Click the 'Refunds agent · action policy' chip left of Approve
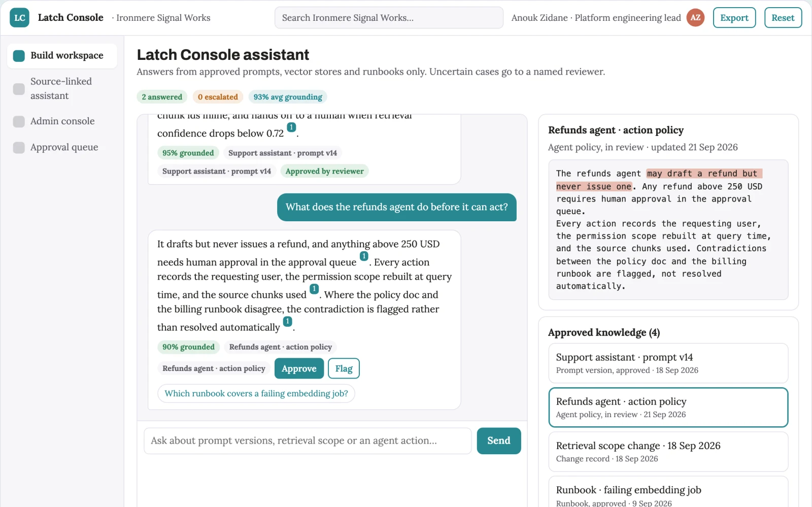The height and width of the screenshot is (507, 812). [x=214, y=368]
